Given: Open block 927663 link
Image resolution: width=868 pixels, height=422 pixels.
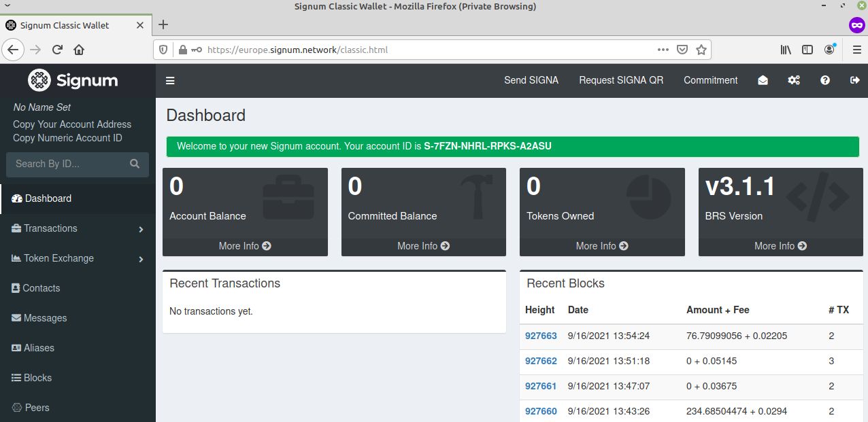Looking at the screenshot, I should pyautogui.click(x=541, y=336).
